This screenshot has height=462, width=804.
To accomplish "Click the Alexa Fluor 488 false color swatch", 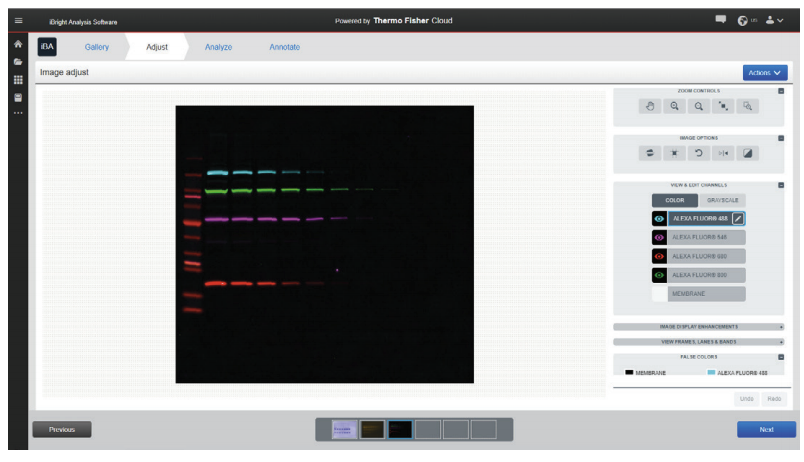I will [x=711, y=372].
